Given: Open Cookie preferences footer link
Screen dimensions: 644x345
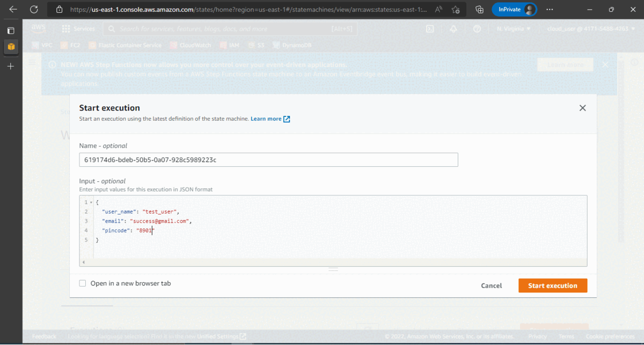Looking at the screenshot, I should 609,336.
